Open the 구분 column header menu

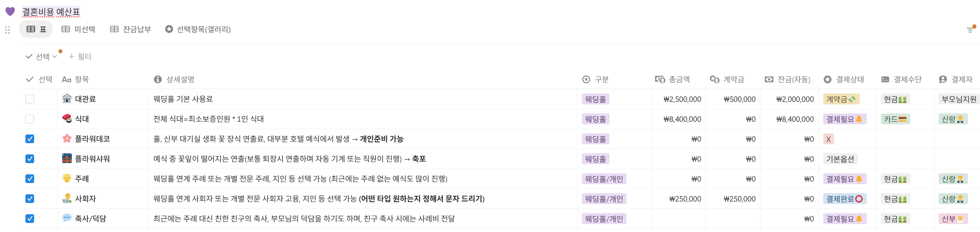click(x=595, y=79)
